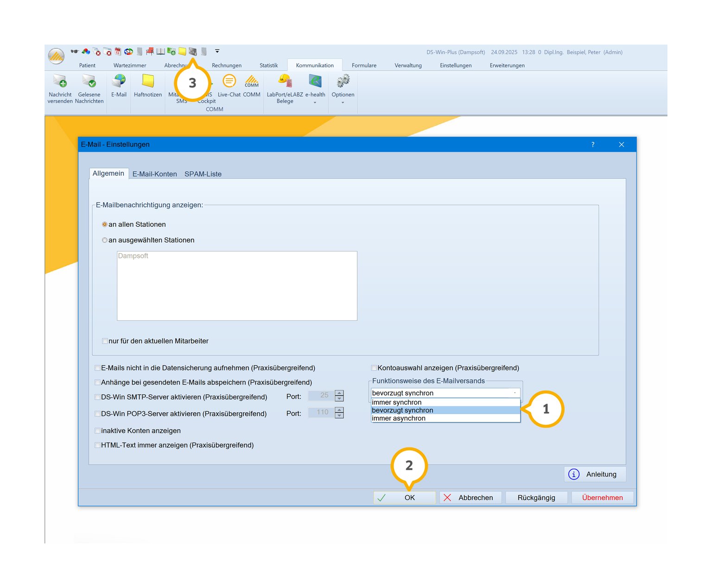Click the calendar icon in quick access toolbar
The width and height of the screenshot is (712, 588).
point(118,51)
